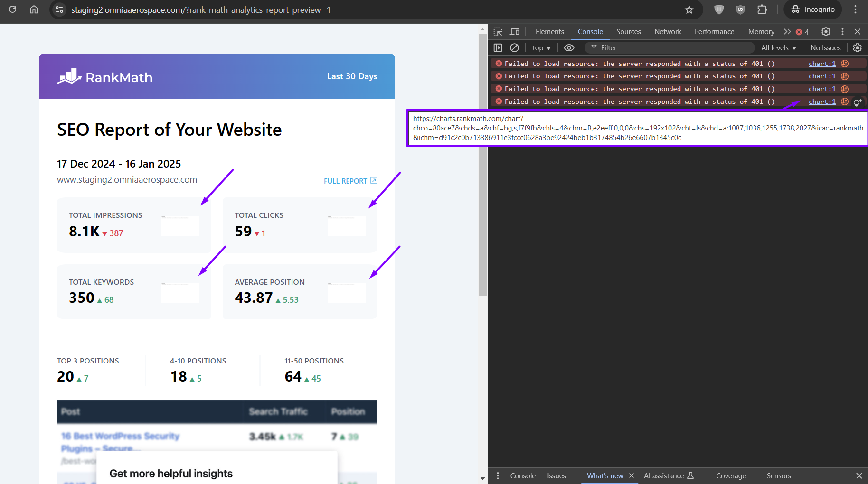Click Total Keywords chart thumbnail
The image size is (868, 484).
click(180, 292)
